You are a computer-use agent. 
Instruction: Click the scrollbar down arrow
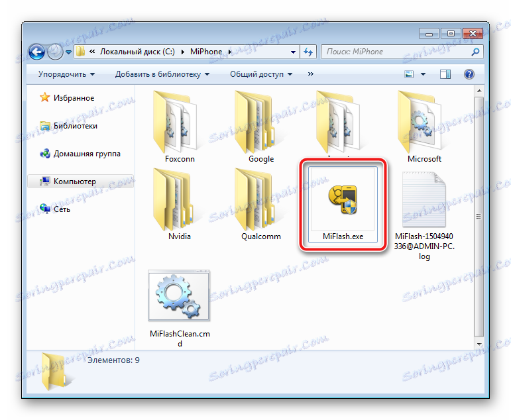pyautogui.click(x=479, y=344)
